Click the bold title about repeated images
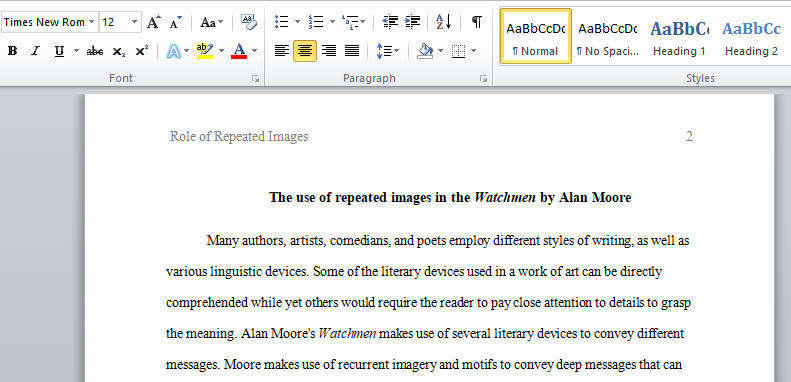The height and width of the screenshot is (382, 791). (450, 197)
